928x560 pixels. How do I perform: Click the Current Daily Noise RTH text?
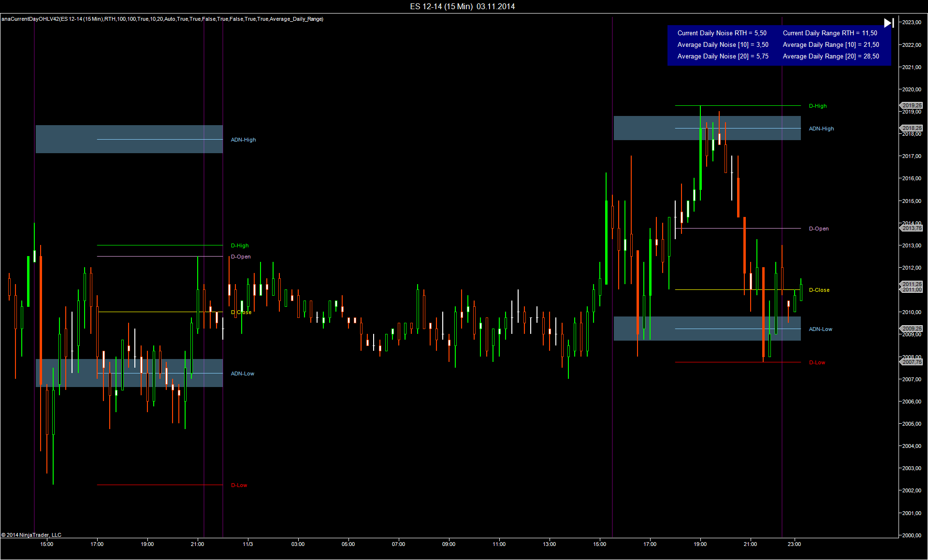point(722,33)
